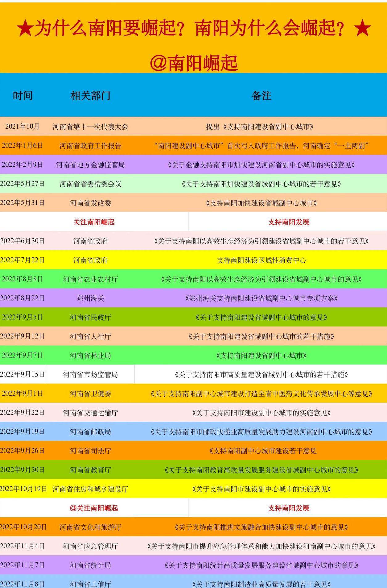Viewport: 387px width, 588px height.
Task: Click the date "2022年11月7日"
Action: coord(23,565)
